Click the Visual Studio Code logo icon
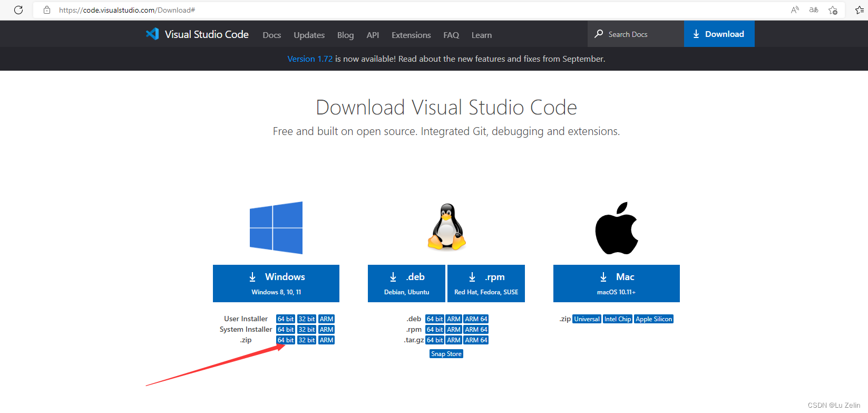The image size is (868, 413). 152,34
